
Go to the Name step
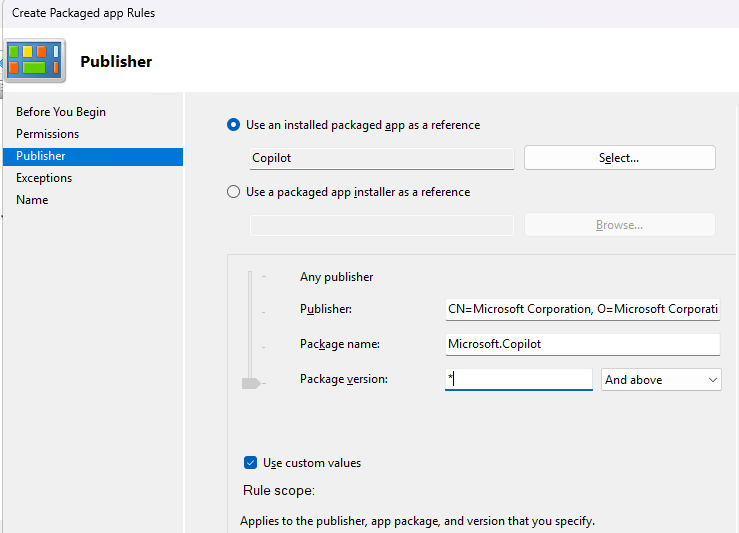[32, 200]
